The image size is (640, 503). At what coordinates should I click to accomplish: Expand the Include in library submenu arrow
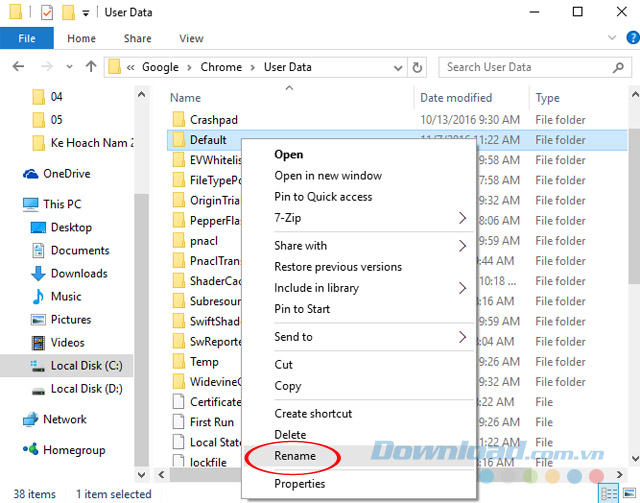(x=462, y=288)
